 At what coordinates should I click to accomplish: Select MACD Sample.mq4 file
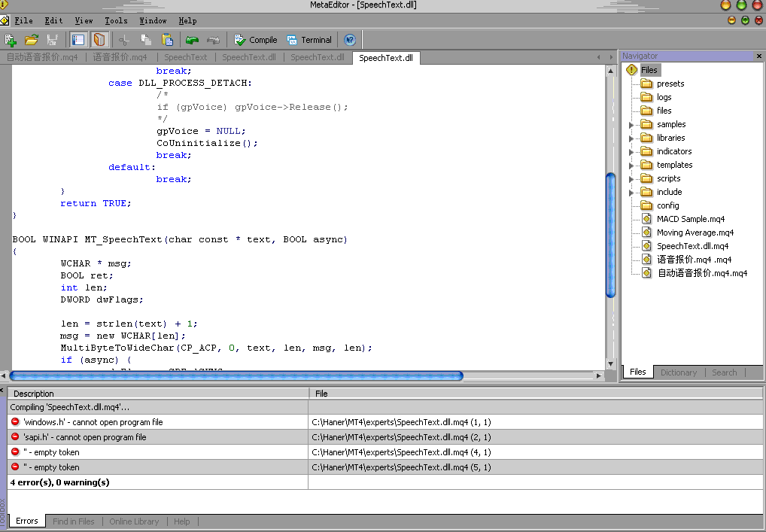click(x=690, y=219)
